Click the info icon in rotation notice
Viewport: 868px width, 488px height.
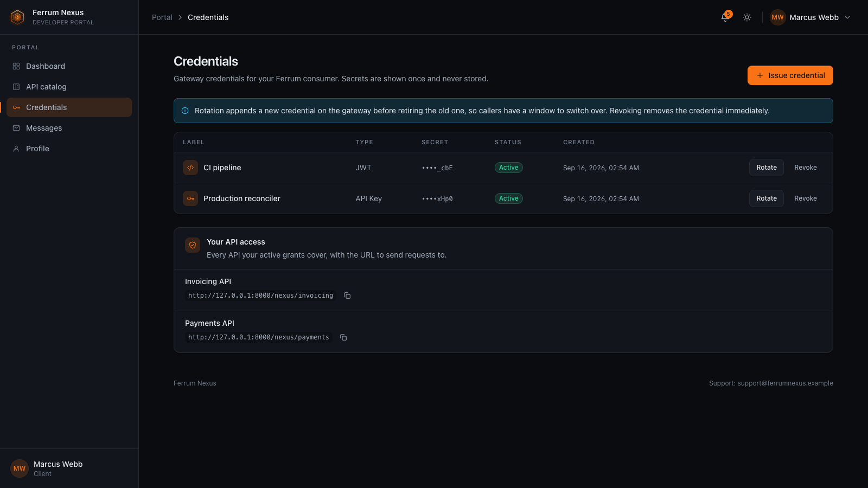(185, 111)
